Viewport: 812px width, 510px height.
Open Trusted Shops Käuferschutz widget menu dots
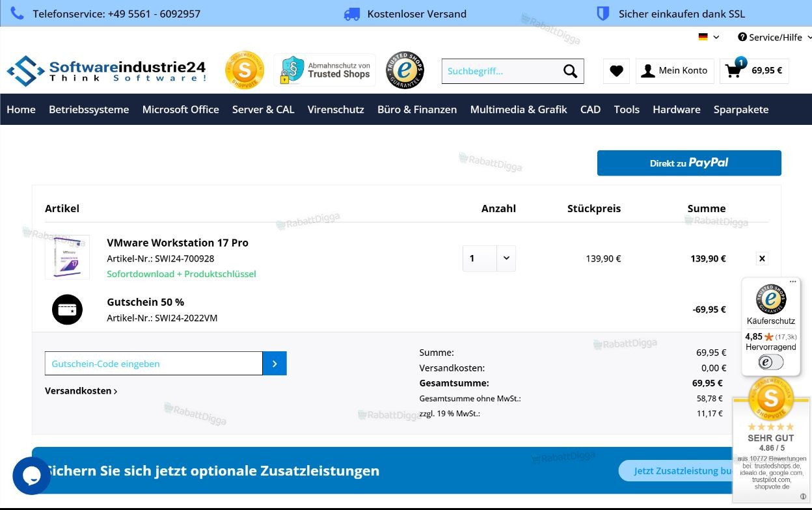point(792,282)
